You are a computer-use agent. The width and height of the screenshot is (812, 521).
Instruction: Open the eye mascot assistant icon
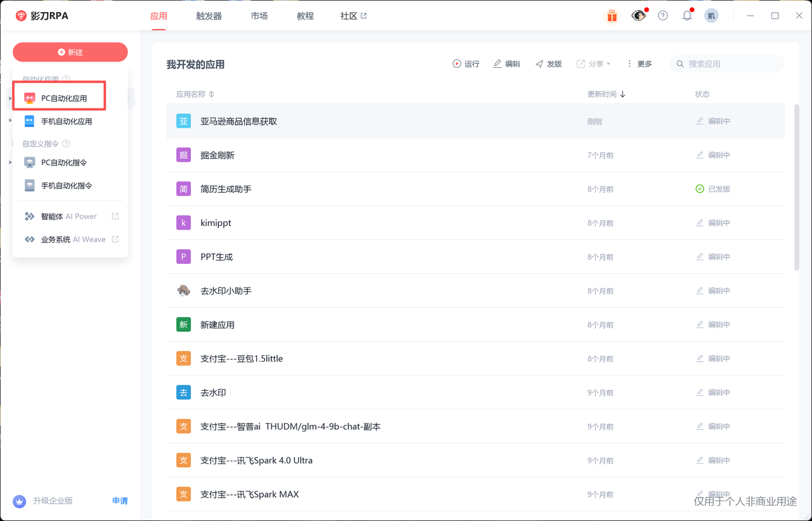tap(638, 16)
